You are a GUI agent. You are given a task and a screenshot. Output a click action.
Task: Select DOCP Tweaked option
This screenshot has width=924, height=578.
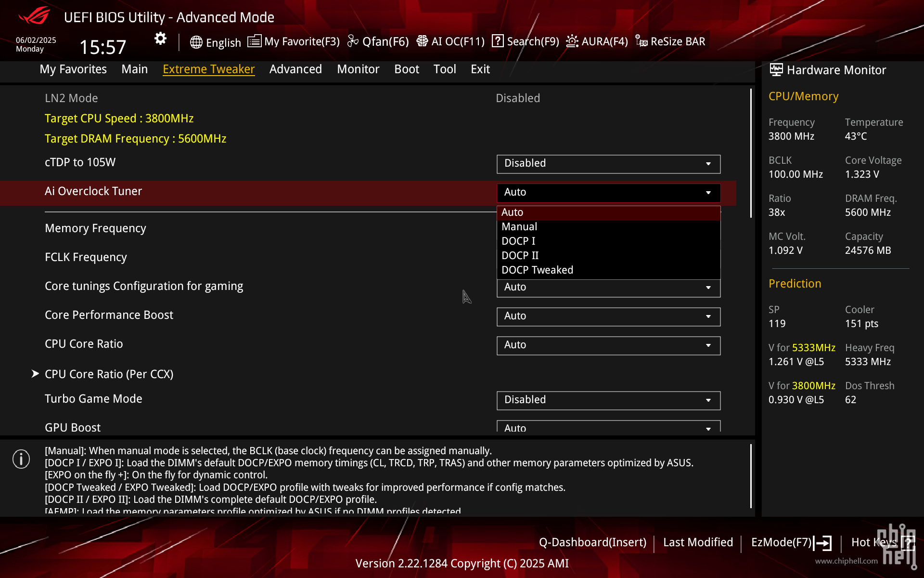pyautogui.click(x=608, y=270)
